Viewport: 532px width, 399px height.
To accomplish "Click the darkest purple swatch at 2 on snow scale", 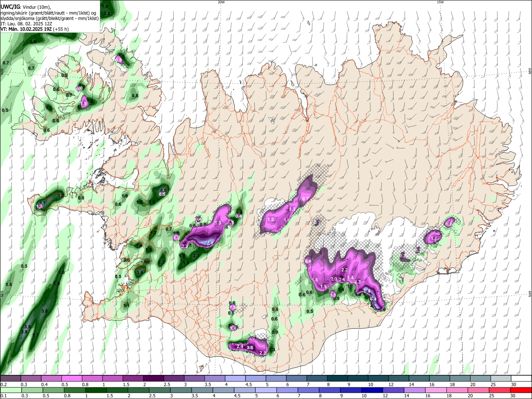I will pos(153,378).
